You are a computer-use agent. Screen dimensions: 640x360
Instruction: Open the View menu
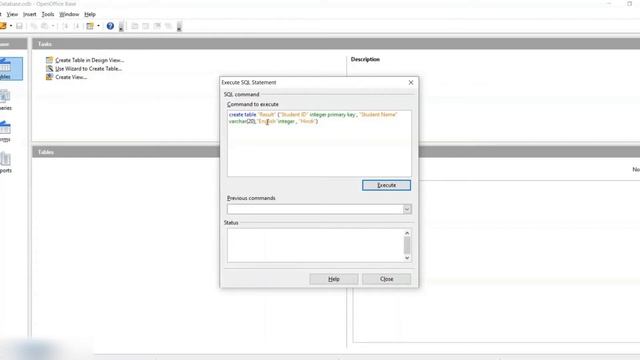12,14
